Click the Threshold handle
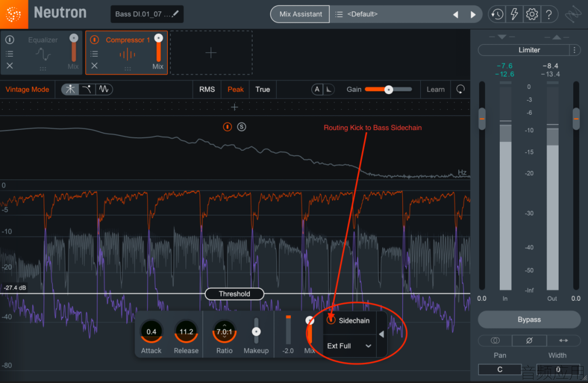The height and width of the screenshot is (383, 588). click(x=234, y=294)
